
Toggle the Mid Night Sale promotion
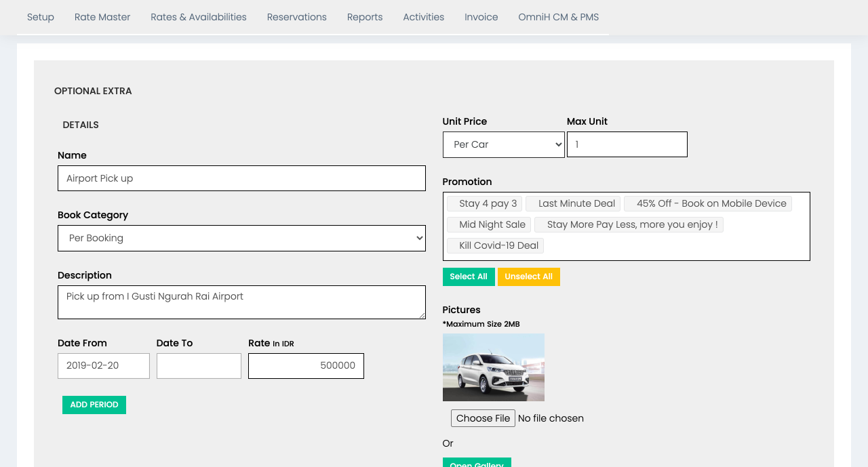click(x=489, y=224)
